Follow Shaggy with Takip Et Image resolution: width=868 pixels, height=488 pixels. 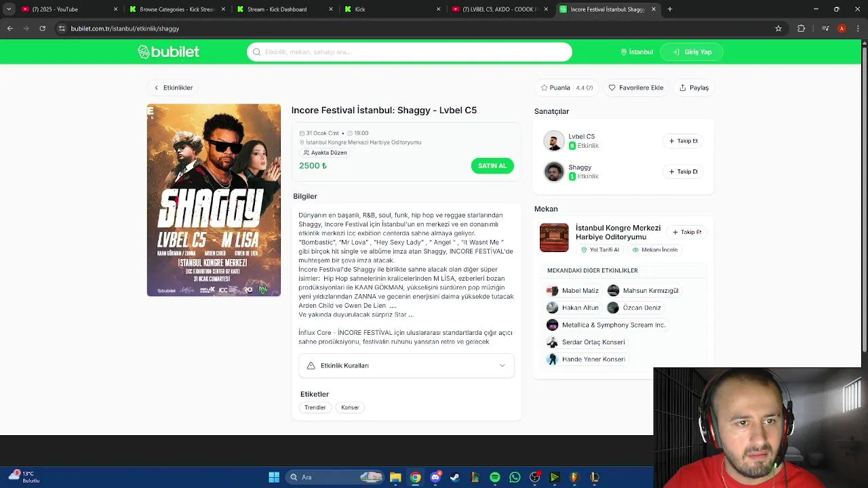point(684,171)
